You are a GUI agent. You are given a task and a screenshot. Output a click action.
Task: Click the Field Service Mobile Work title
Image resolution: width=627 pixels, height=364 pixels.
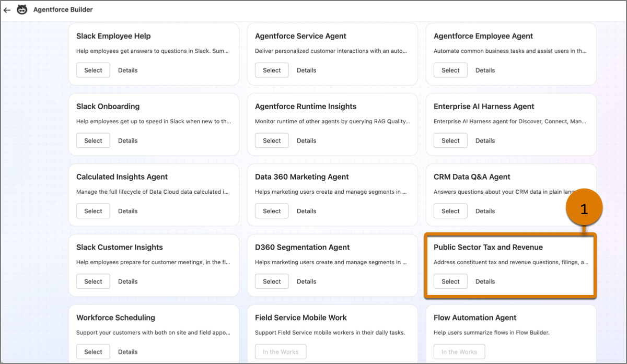click(x=301, y=318)
